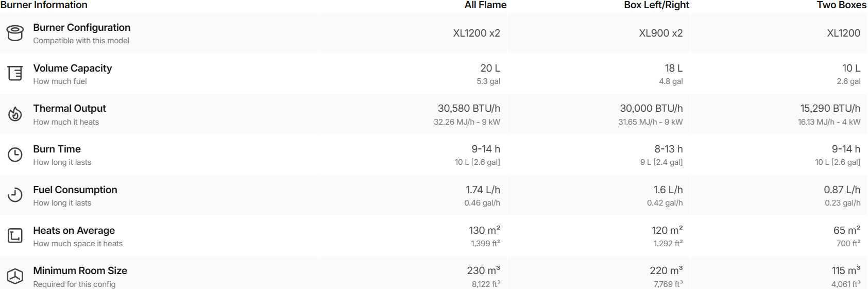
Task: Click the Fuel Consumption row title text
Action: [x=75, y=190]
